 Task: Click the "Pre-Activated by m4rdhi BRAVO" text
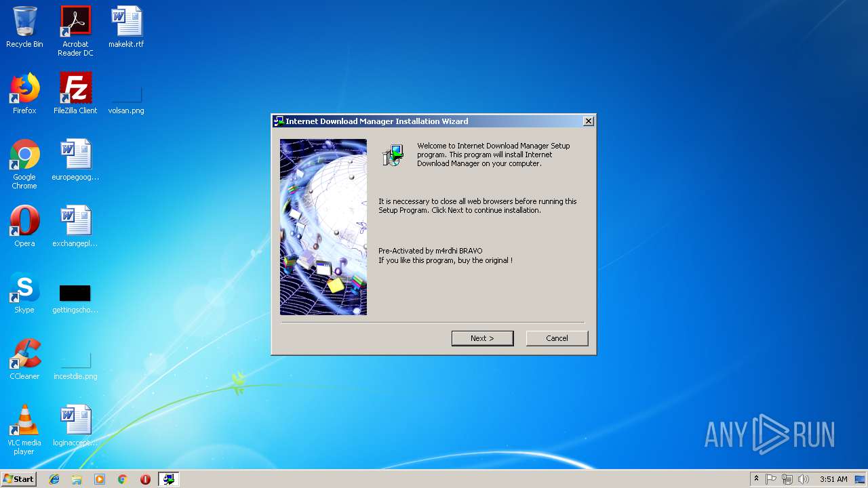click(431, 251)
